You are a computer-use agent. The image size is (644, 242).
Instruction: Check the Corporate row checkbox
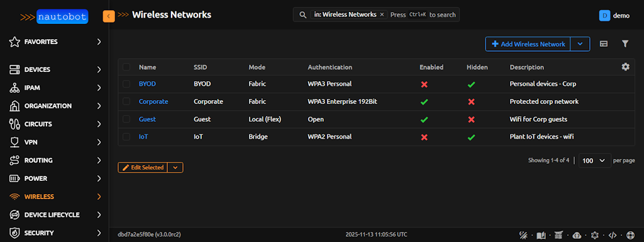[x=126, y=101]
